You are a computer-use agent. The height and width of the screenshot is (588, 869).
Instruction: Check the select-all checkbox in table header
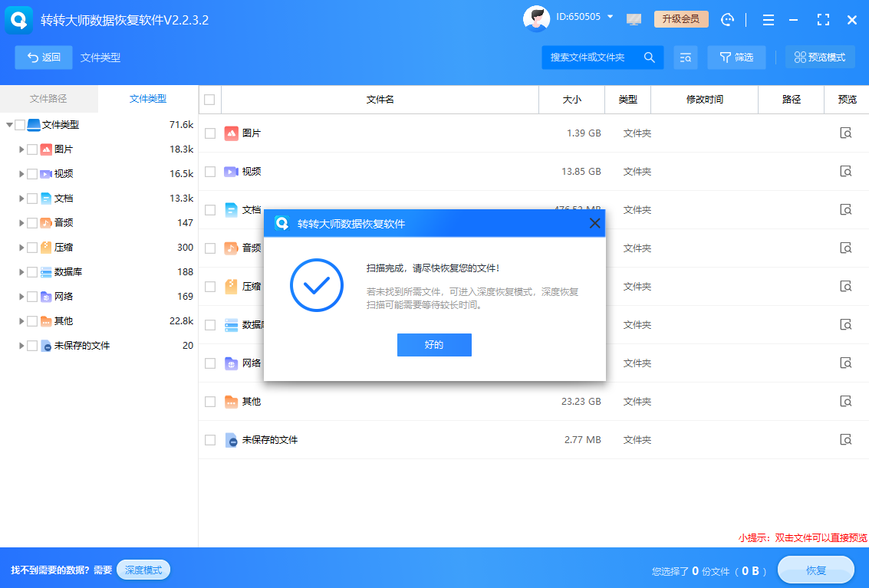(x=209, y=100)
